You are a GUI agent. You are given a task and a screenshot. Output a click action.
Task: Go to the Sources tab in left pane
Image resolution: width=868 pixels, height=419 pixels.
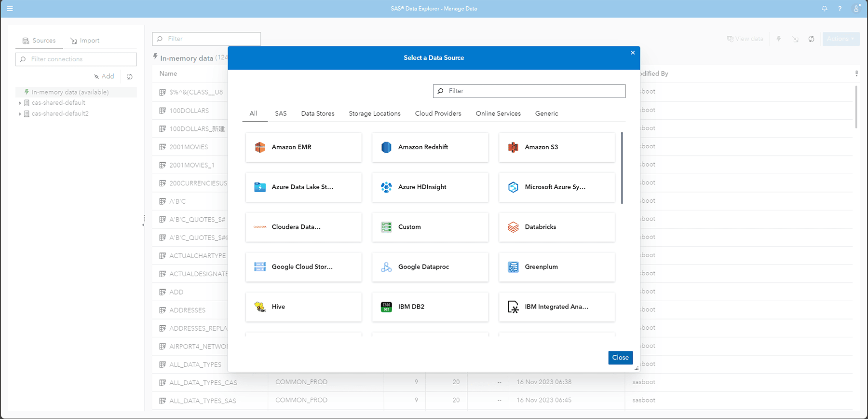pyautogui.click(x=39, y=41)
